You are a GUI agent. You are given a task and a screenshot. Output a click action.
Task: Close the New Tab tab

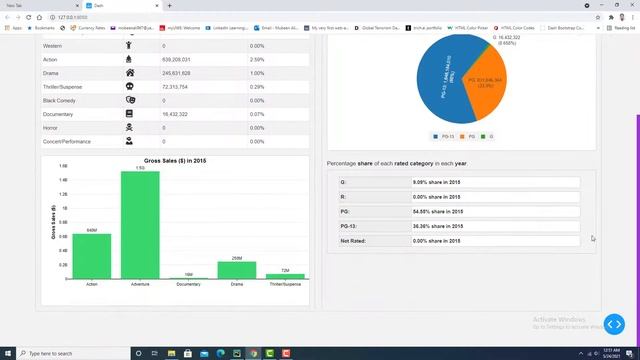(78, 6)
